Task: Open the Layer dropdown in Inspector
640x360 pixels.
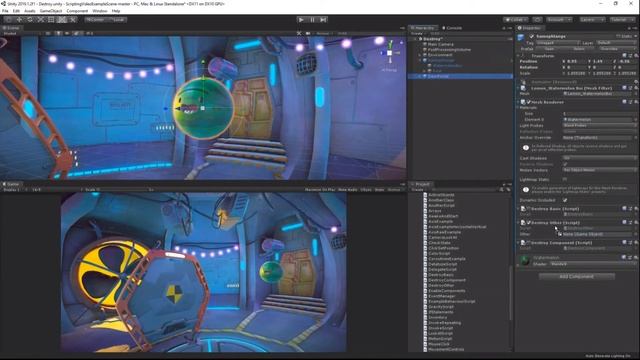Action: click(x=616, y=42)
